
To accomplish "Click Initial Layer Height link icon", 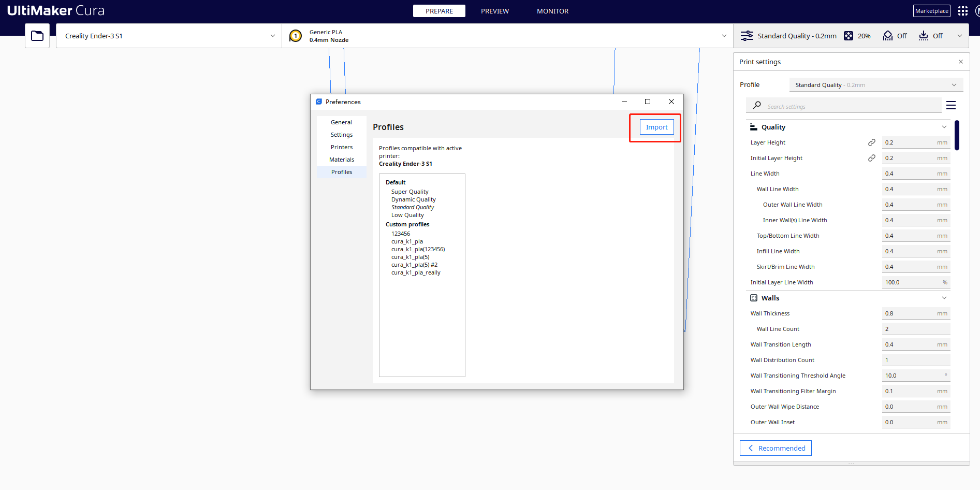I will click(872, 158).
